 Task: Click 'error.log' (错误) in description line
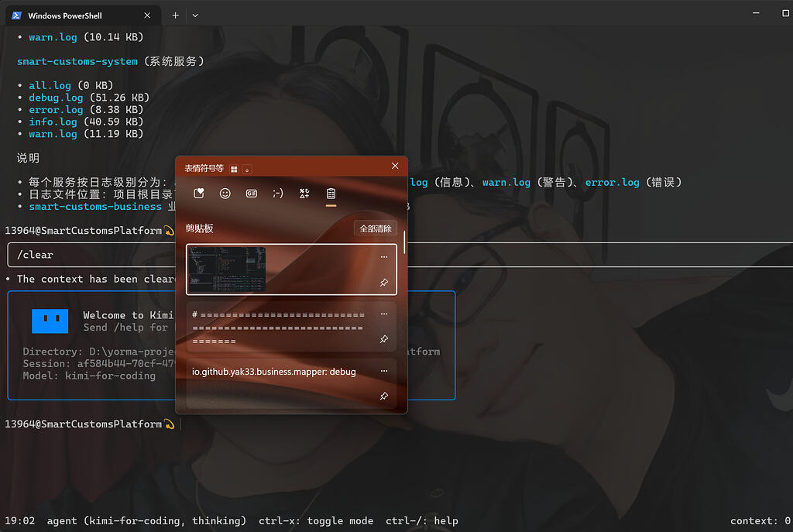click(x=612, y=183)
